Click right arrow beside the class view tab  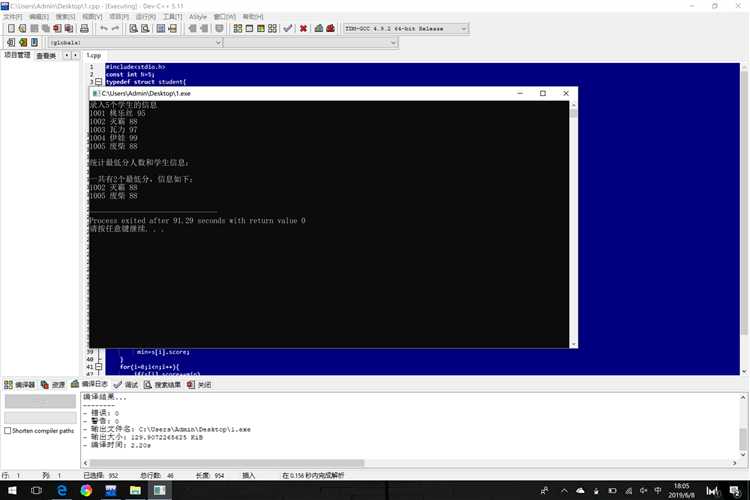[x=75, y=56]
